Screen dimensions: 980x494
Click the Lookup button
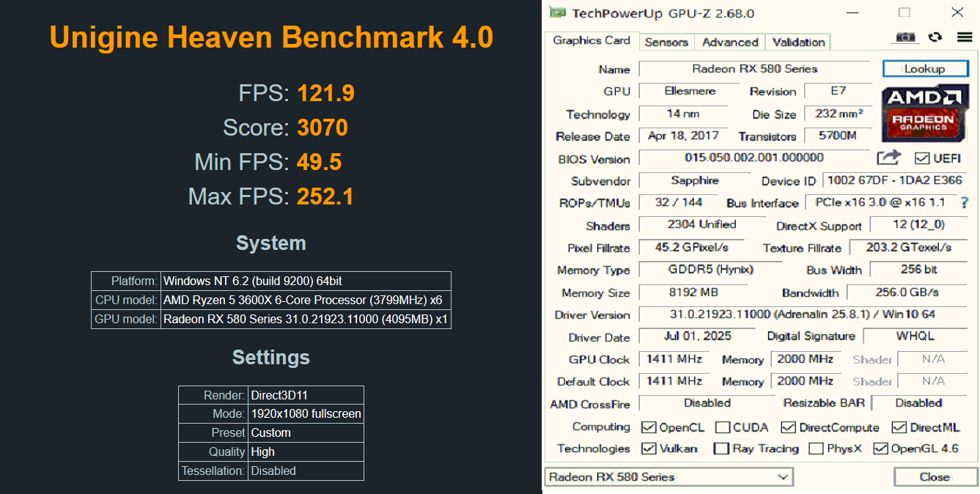pyautogui.click(x=924, y=69)
